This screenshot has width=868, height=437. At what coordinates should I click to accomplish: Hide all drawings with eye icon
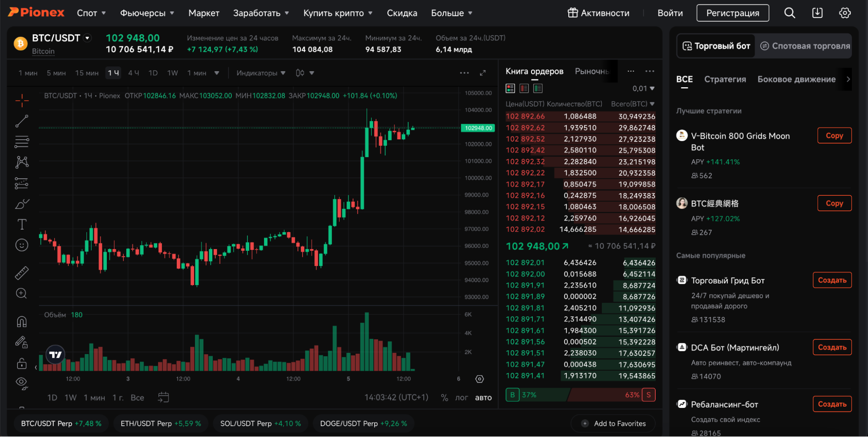22,384
